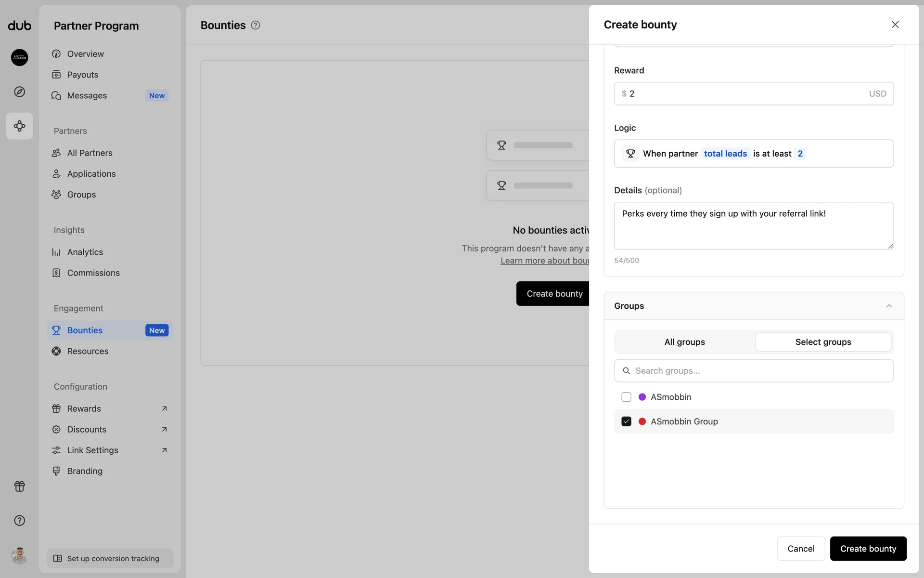Click the compass explore icon in left rail
This screenshot has width=924, height=578.
(19, 92)
